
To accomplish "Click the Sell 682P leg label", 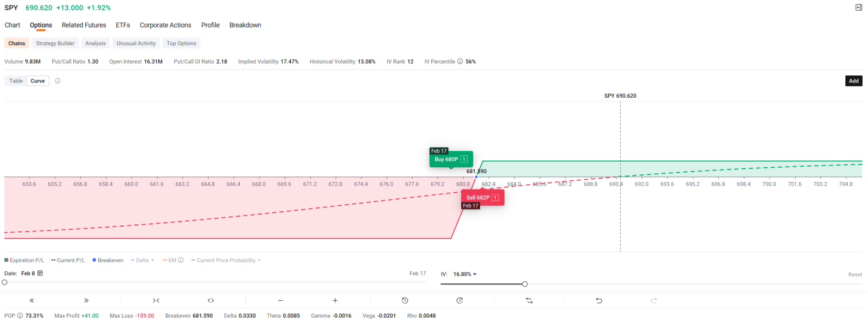I will pos(478,198).
